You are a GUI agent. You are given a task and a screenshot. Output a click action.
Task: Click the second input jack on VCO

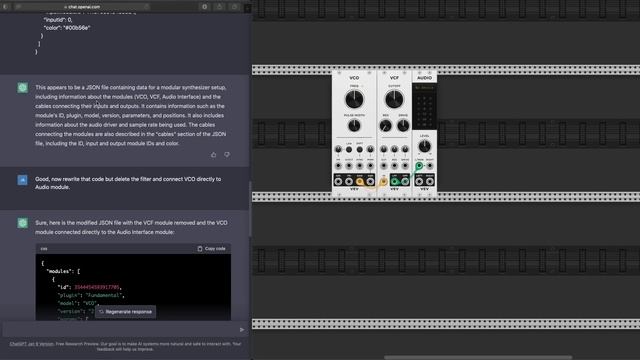point(349,166)
